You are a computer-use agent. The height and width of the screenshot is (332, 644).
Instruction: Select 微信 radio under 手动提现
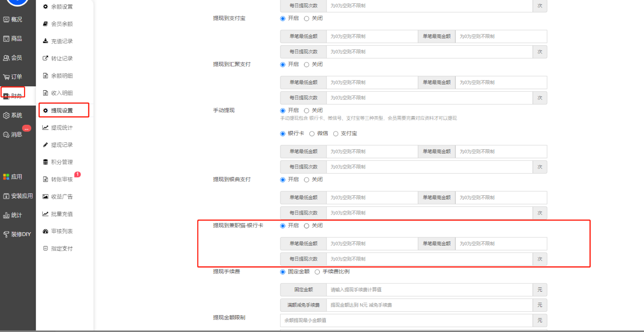tap(312, 133)
